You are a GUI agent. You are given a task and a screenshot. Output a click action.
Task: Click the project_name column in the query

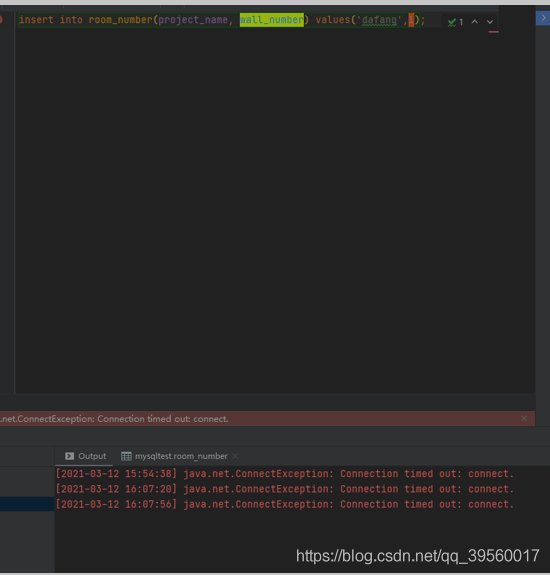193,20
